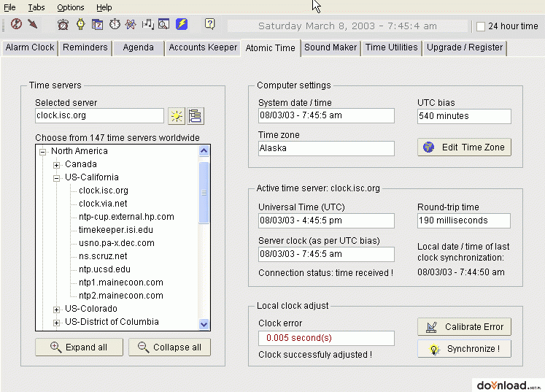Select ntp2.mainecoon.com server

(121, 296)
